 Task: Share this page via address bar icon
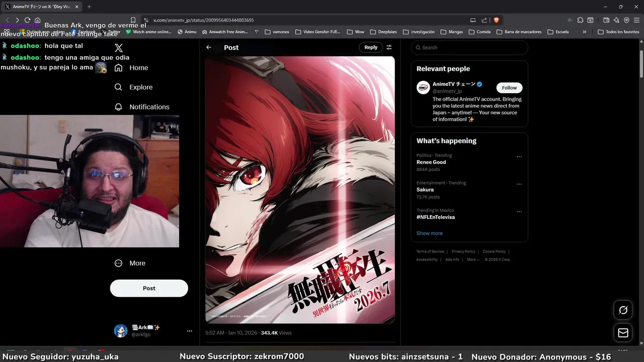pyautogui.click(x=484, y=20)
